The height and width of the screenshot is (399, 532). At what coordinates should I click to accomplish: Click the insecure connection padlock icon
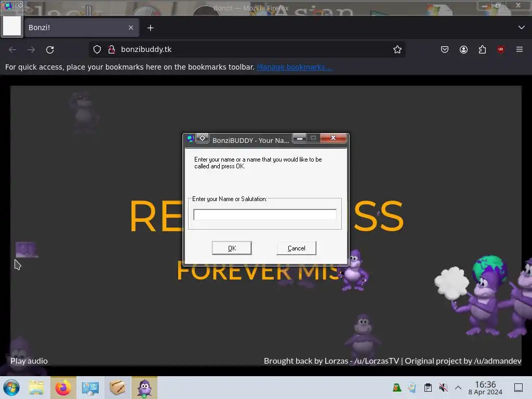[111, 49]
